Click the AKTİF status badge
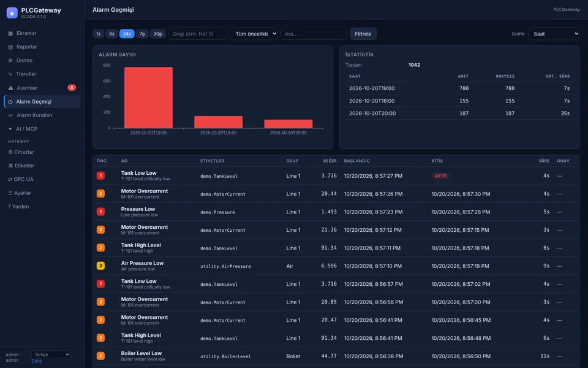Screen dimensions: 588x368 coord(440,176)
